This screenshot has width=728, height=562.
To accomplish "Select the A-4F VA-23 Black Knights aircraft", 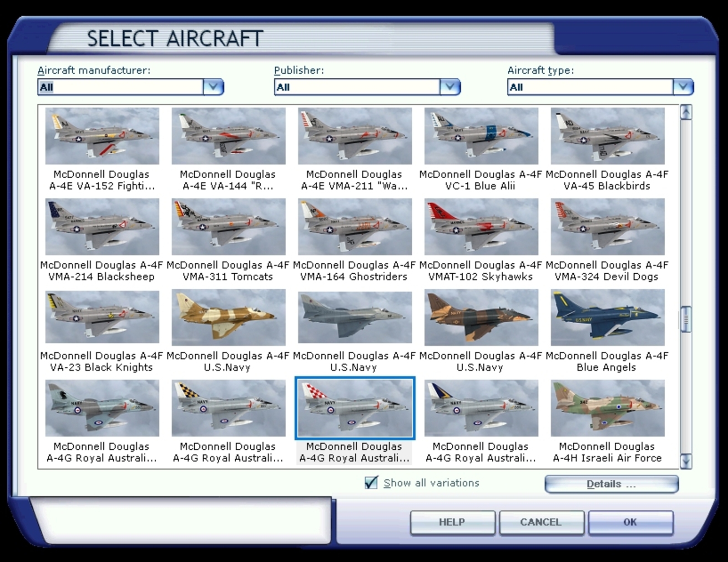I will 102,317.
